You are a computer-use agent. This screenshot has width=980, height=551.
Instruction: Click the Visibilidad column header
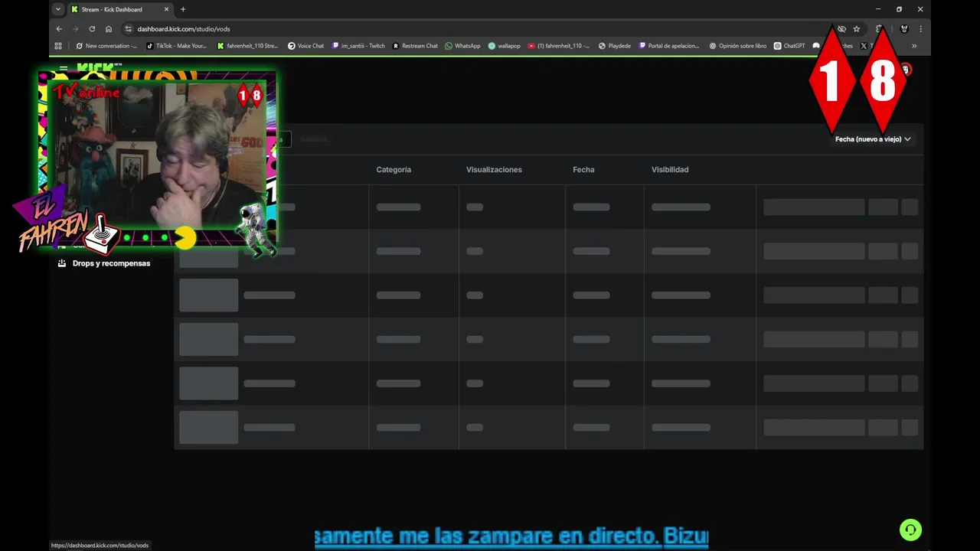pos(670,170)
